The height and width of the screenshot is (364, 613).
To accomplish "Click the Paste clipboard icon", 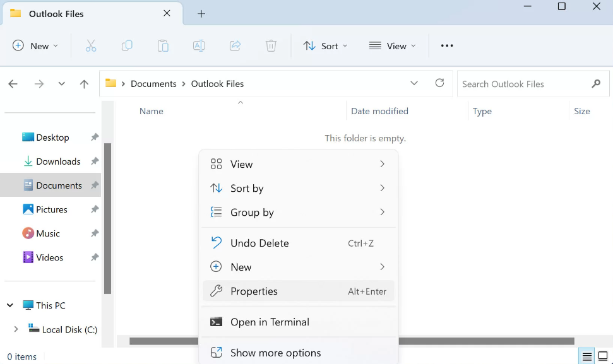I will click(163, 45).
